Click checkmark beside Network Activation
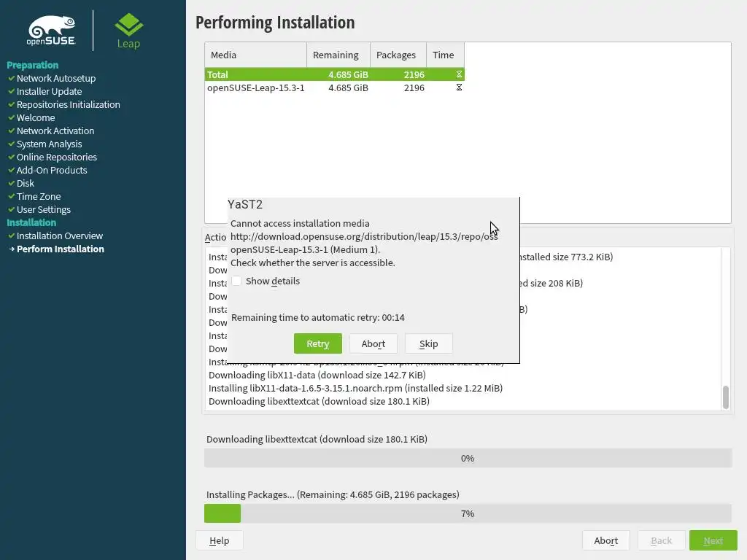 12,131
